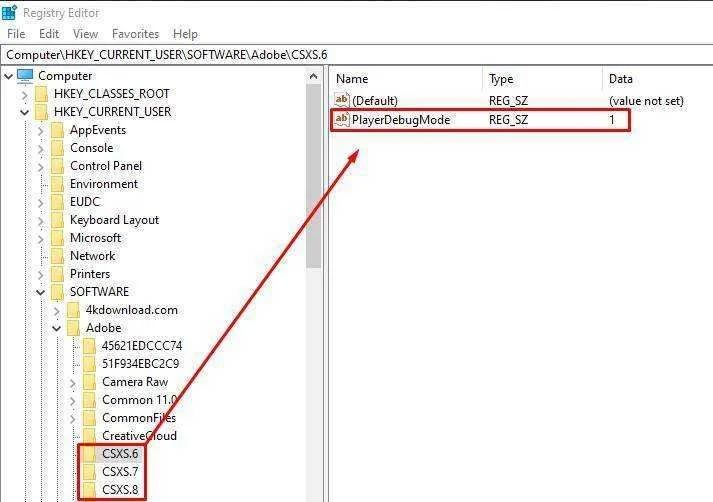Viewport: 713px width, 502px height.
Task: Select the CreativeCloud key
Action: tap(139, 436)
